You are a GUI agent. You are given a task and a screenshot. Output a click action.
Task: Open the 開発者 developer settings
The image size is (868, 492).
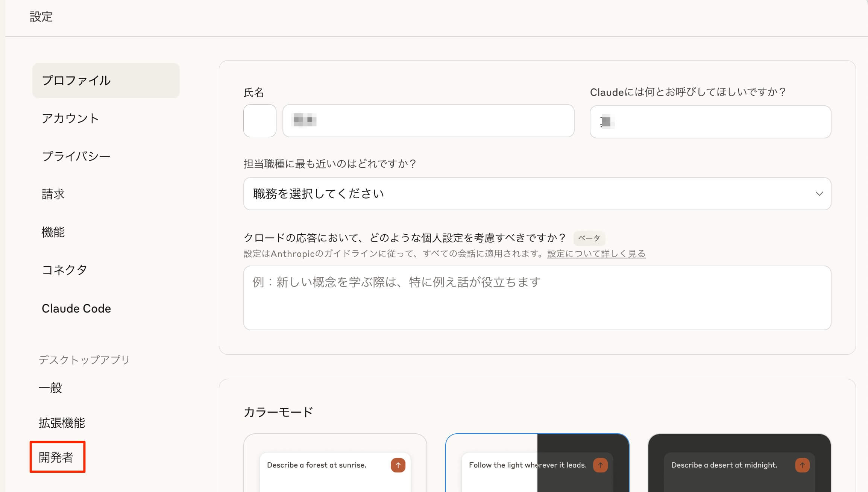56,457
